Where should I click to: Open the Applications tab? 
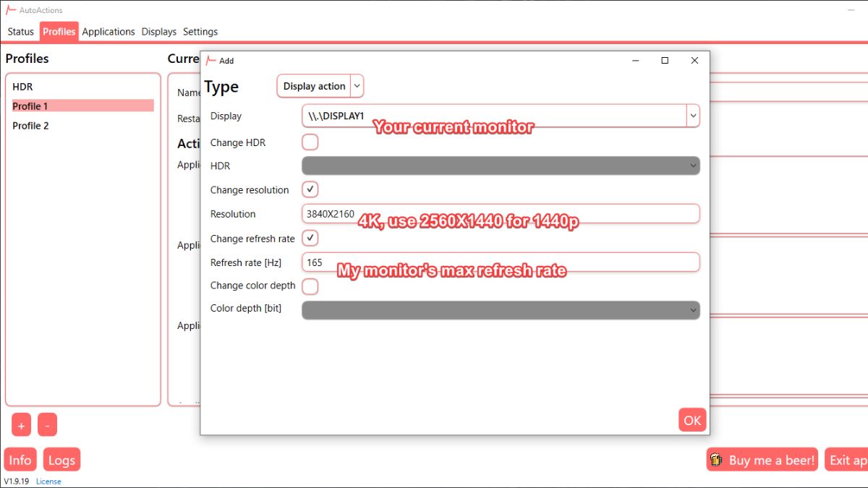click(x=109, y=31)
